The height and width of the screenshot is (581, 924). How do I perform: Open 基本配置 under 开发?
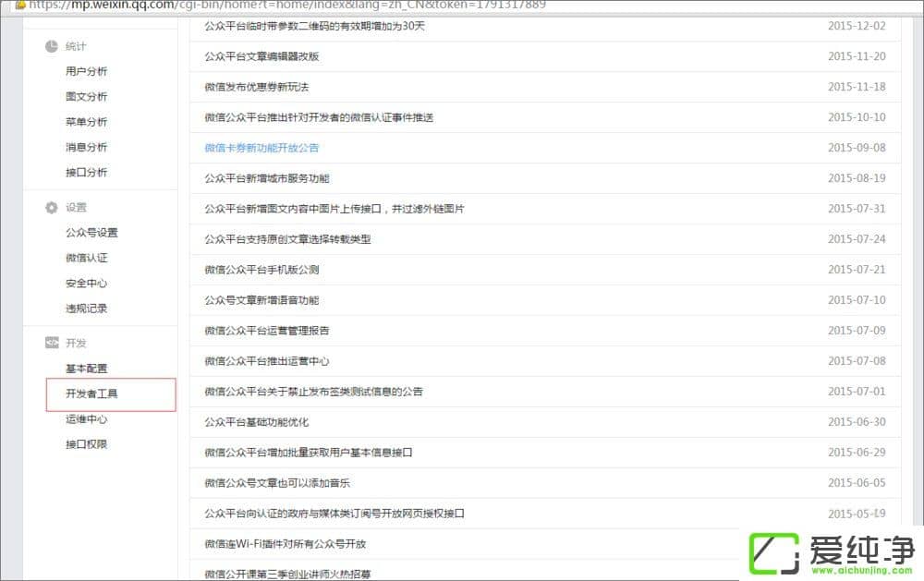[86, 369]
